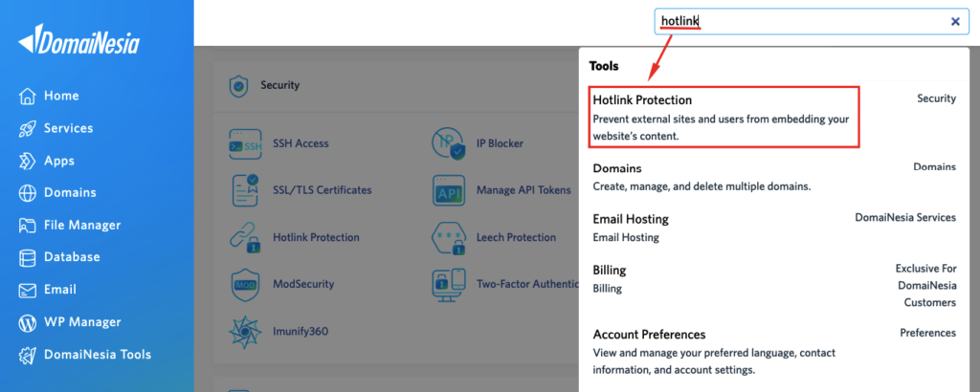
Task: Open Manage API Tokens link
Action: pyautogui.click(x=523, y=190)
